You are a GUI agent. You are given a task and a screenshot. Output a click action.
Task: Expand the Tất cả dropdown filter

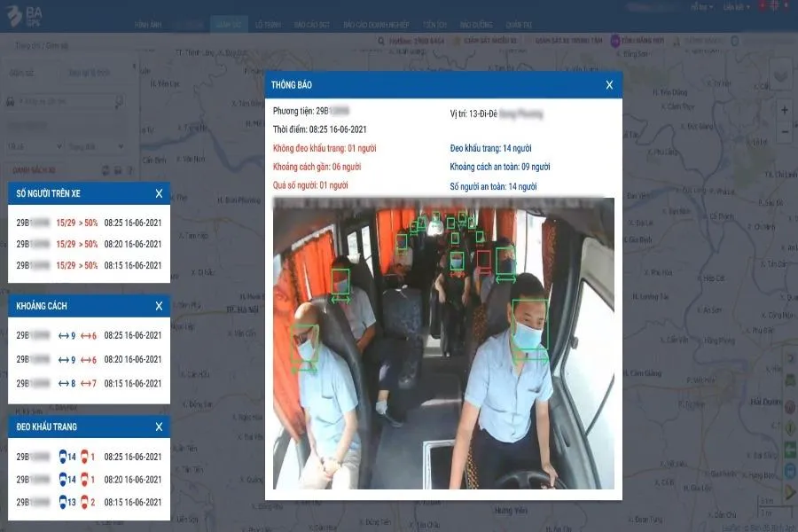tap(34, 146)
